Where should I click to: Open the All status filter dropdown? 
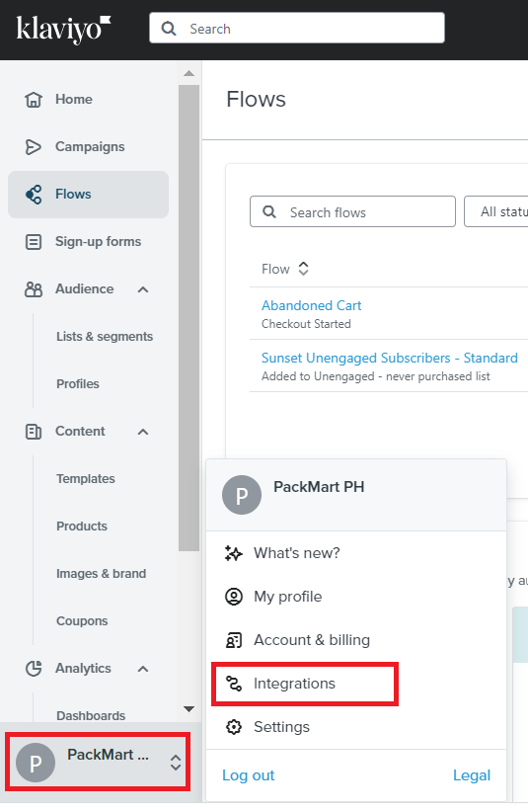[x=496, y=211]
